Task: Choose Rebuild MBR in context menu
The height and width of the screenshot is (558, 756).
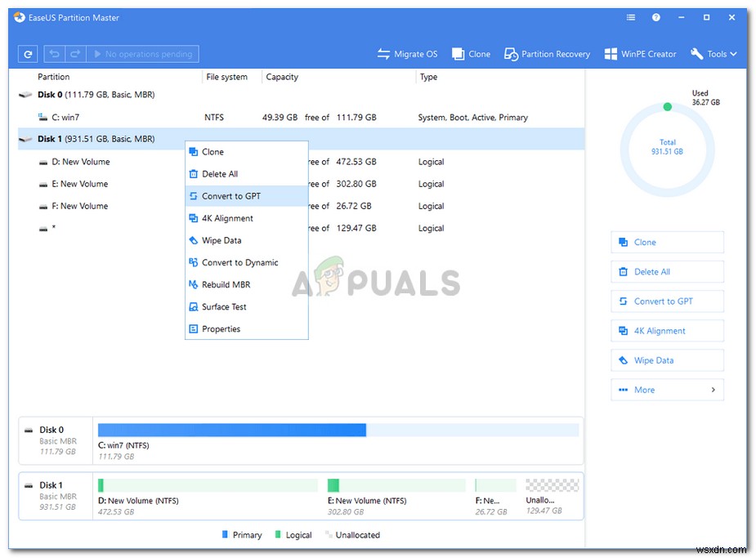Action: click(x=246, y=285)
